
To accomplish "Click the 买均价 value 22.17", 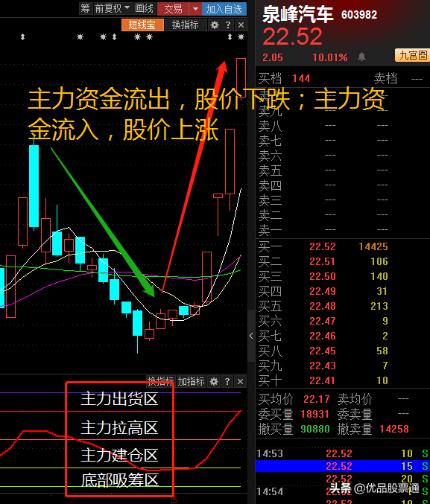I will 317,399.
